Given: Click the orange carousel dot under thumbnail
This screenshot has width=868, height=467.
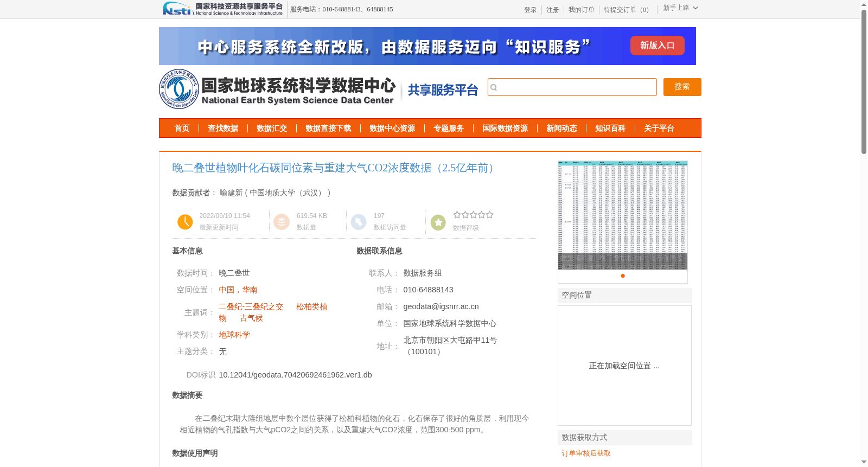Looking at the screenshot, I should click(623, 276).
